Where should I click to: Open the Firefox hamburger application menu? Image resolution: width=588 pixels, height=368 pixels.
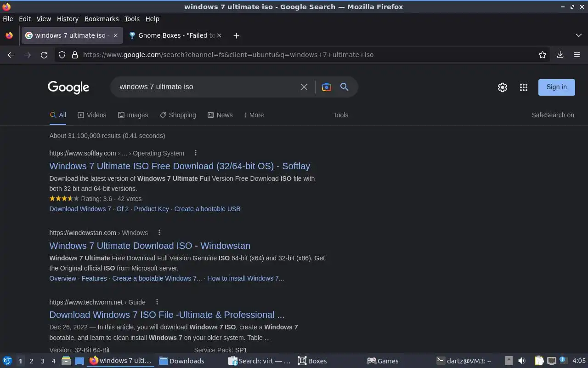(x=577, y=55)
